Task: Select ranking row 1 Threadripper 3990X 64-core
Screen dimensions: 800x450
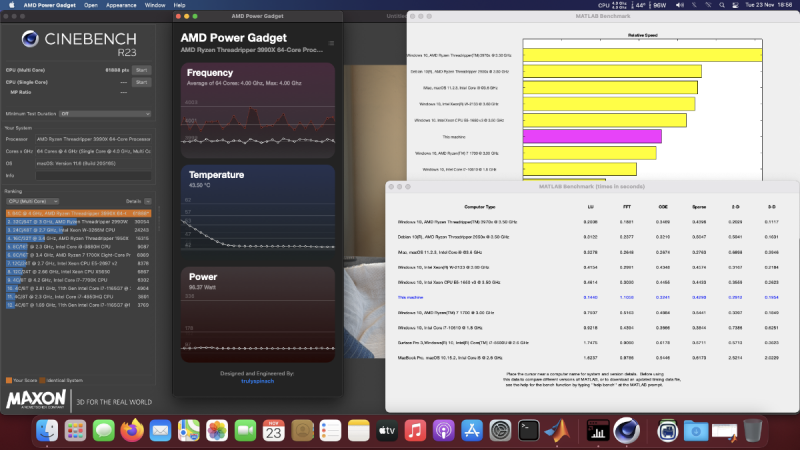Action: 79,213
